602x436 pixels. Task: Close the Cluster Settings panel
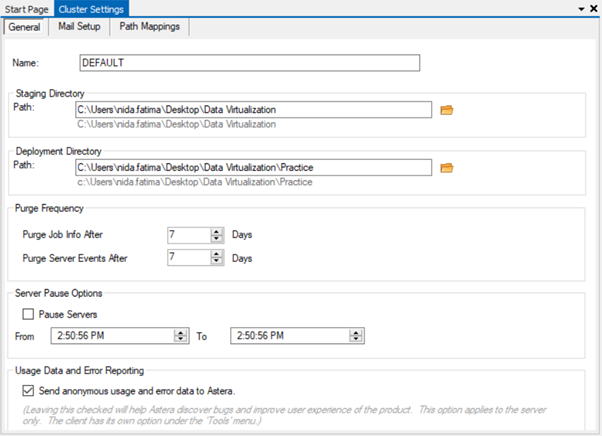point(593,8)
